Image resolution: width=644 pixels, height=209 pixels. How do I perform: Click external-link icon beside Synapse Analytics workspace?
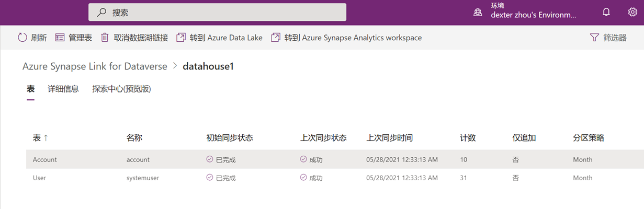tap(276, 38)
